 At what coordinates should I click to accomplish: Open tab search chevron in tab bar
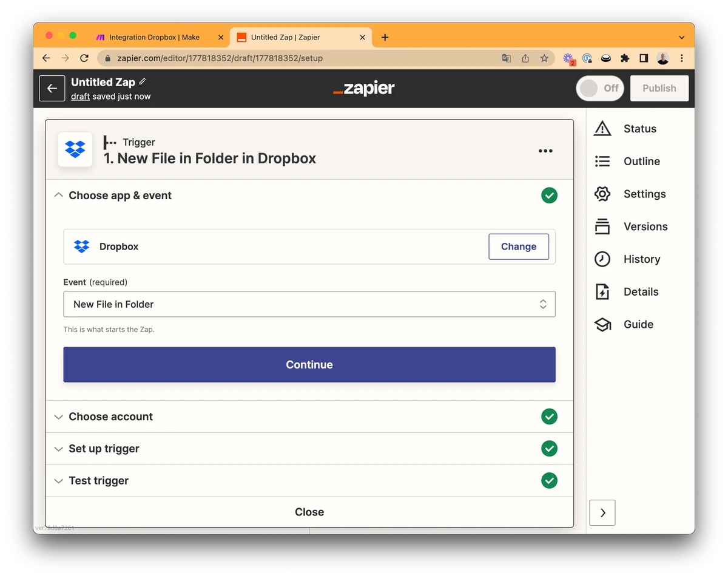[x=682, y=37]
